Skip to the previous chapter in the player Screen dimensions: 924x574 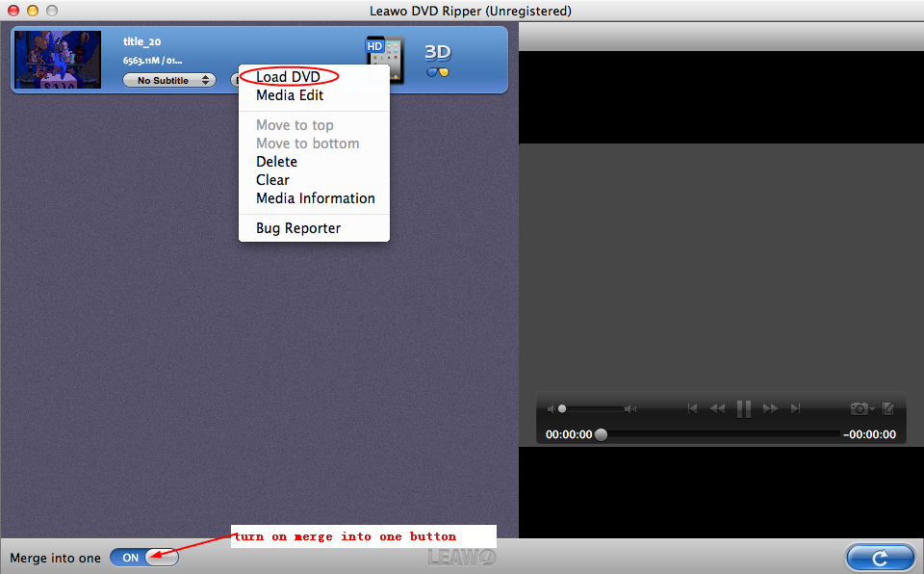point(692,408)
